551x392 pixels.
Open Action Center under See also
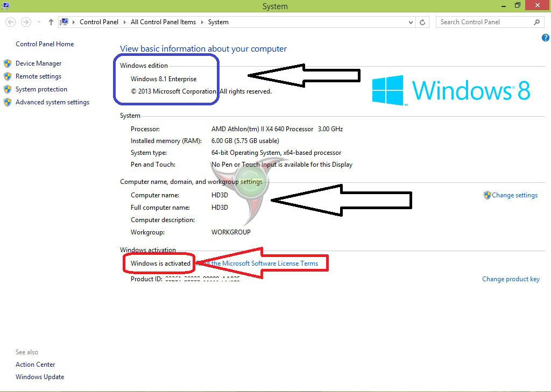point(35,365)
